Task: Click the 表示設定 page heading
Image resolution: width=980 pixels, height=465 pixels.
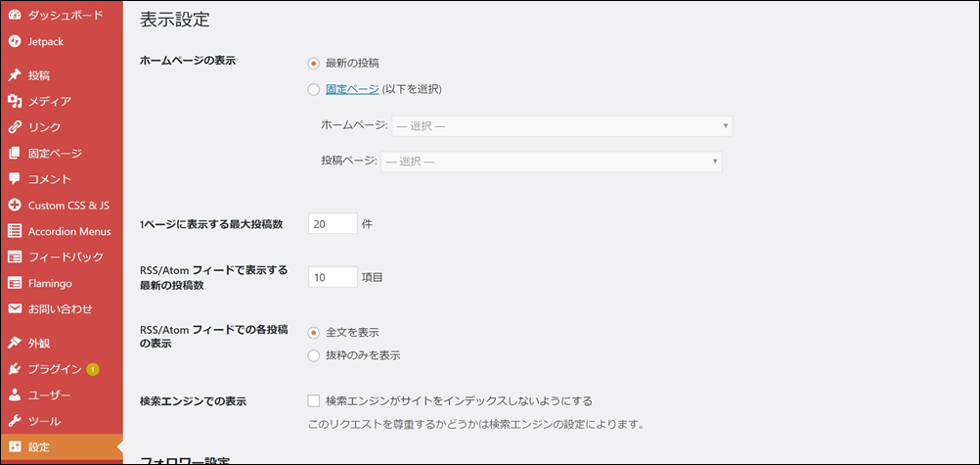Action: [174, 20]
